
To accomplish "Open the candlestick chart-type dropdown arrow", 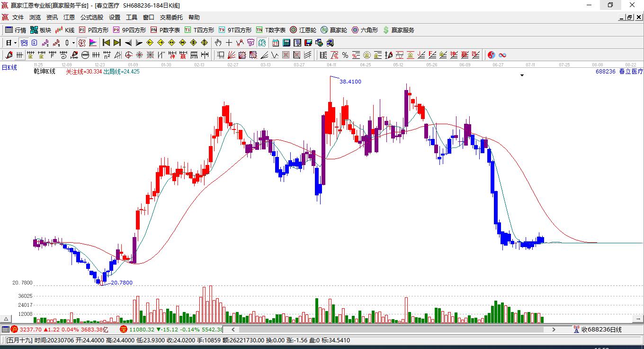I will point(73,43).
